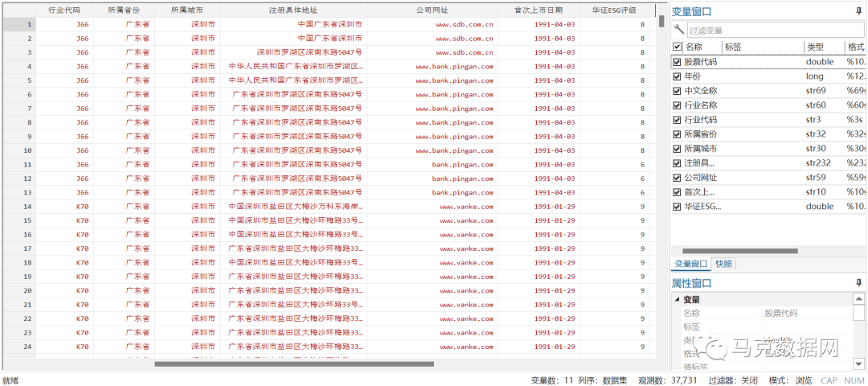Uncheck the 华证ESG variable checkbox
The height and width of the screenshot is (386, 868).
[x=677, y=207]
